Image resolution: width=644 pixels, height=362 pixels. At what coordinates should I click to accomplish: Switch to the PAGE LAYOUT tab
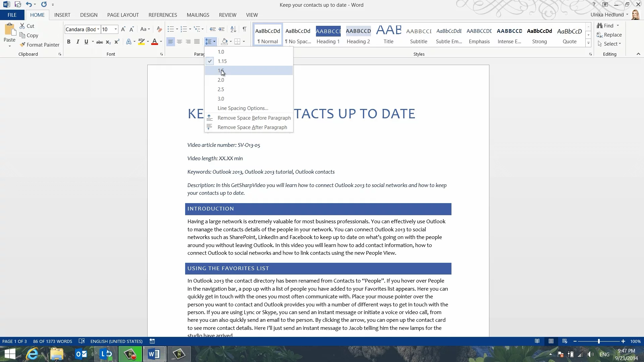coord(123,15)
